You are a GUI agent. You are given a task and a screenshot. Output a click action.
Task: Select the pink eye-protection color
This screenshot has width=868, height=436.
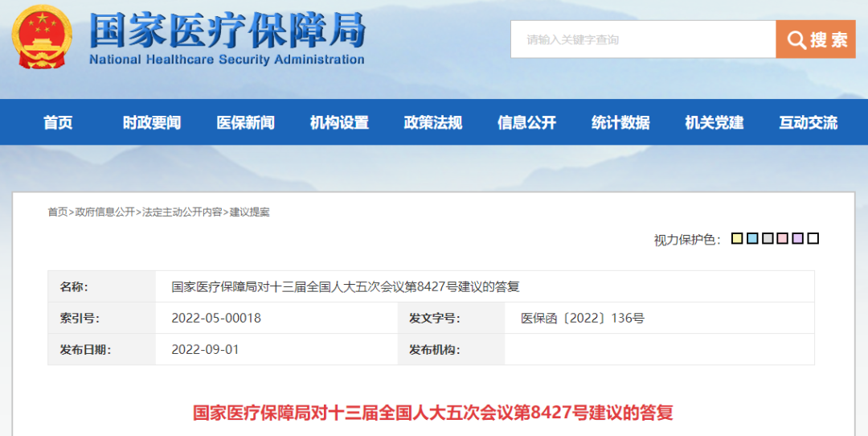point(783,239)
